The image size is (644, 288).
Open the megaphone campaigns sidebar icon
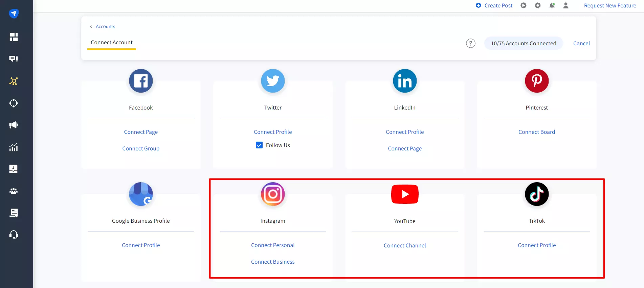14,125
